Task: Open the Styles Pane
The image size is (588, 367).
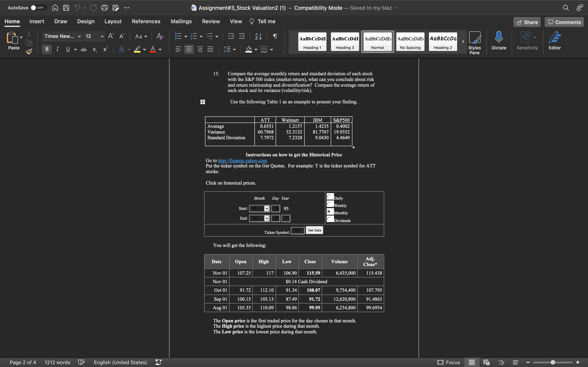Action: click(474, 43)
